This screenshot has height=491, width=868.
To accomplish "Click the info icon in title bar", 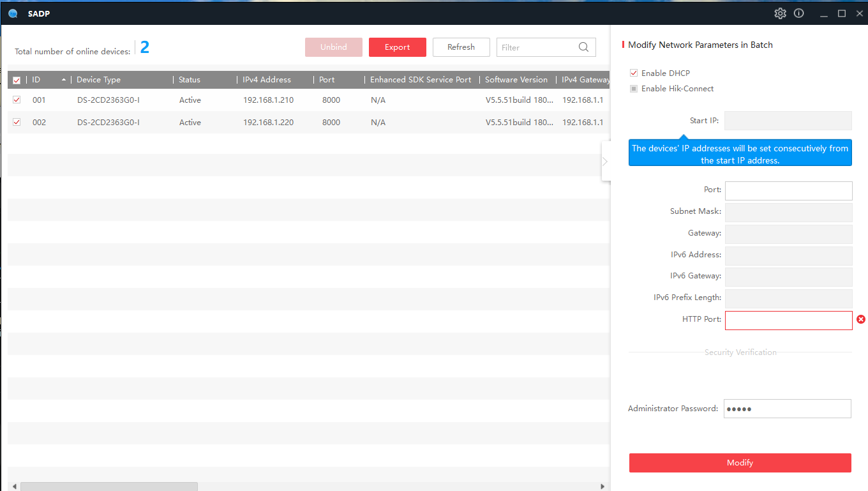I will pyautogui.click(x=798, y=13).
